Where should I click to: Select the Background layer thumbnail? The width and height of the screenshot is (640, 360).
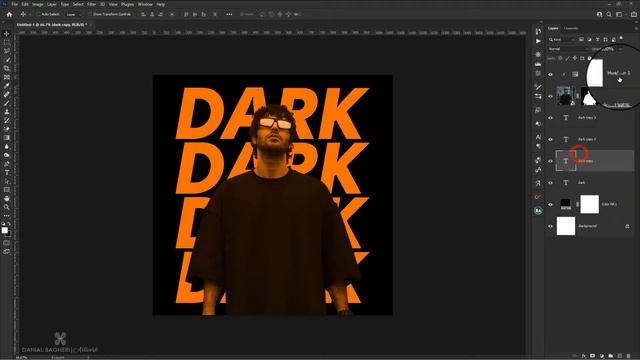pos(566,226)
